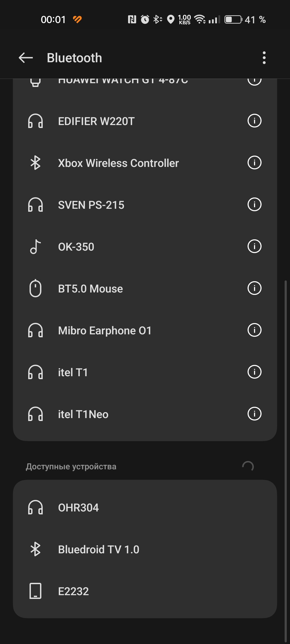Image resolution: width=290 pixels, height=644 pixels.
Task: Show info for Mibro Earphone 01
Action: pos(254,330)
